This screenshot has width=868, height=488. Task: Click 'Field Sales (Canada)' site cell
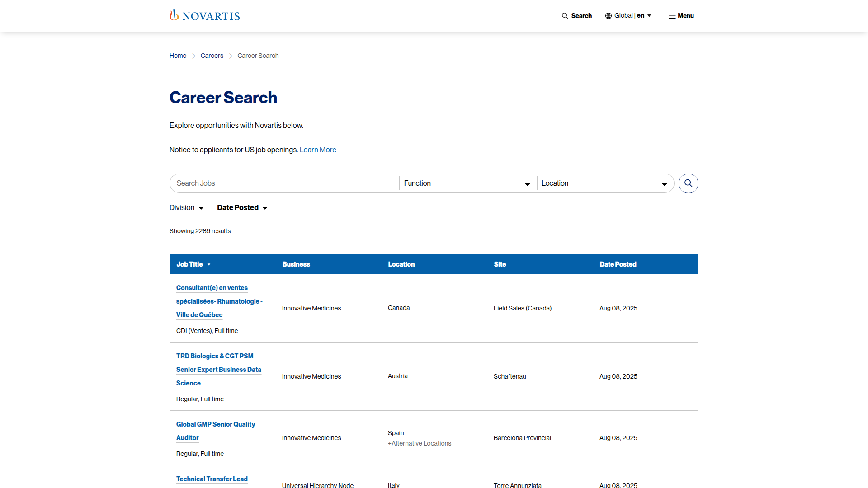click(x=523, y=309)
